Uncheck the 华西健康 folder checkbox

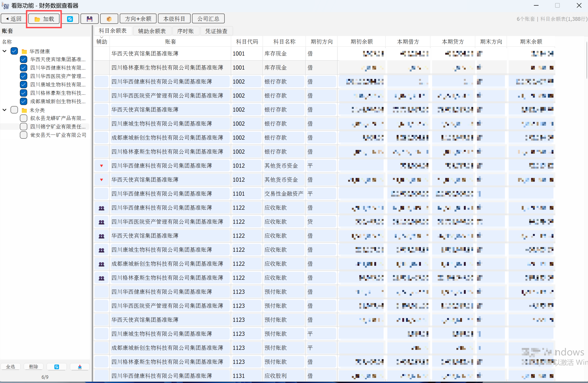tap(14, 51)
